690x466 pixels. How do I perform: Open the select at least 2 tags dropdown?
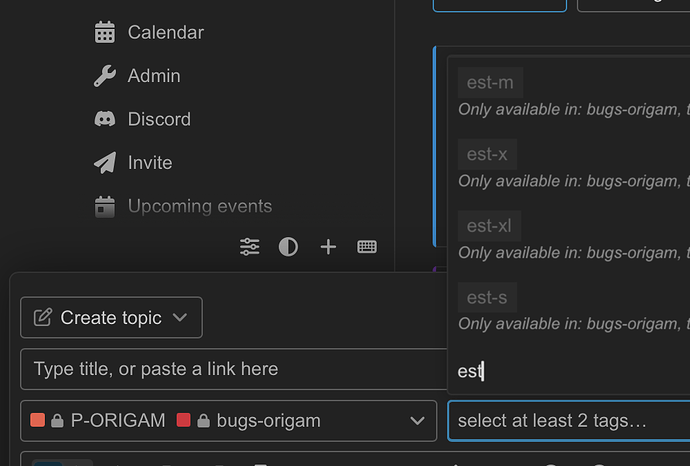click(569, 421)
